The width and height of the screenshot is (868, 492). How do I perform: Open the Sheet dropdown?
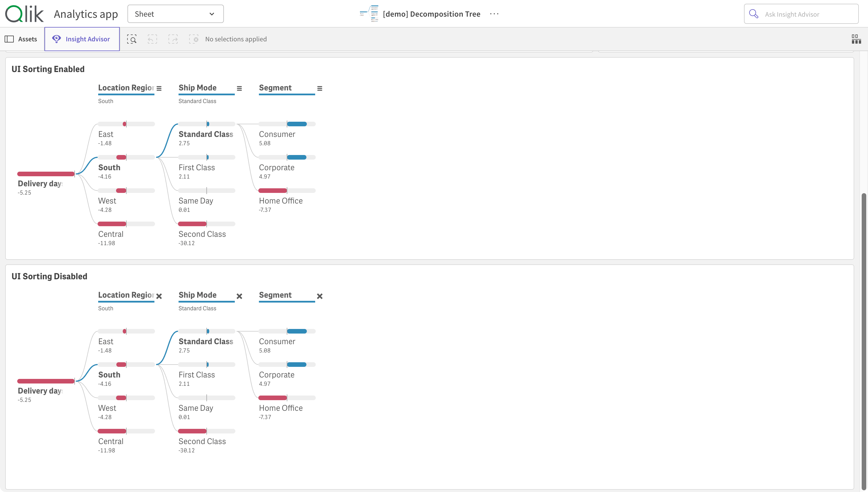(x=175, y=14)
